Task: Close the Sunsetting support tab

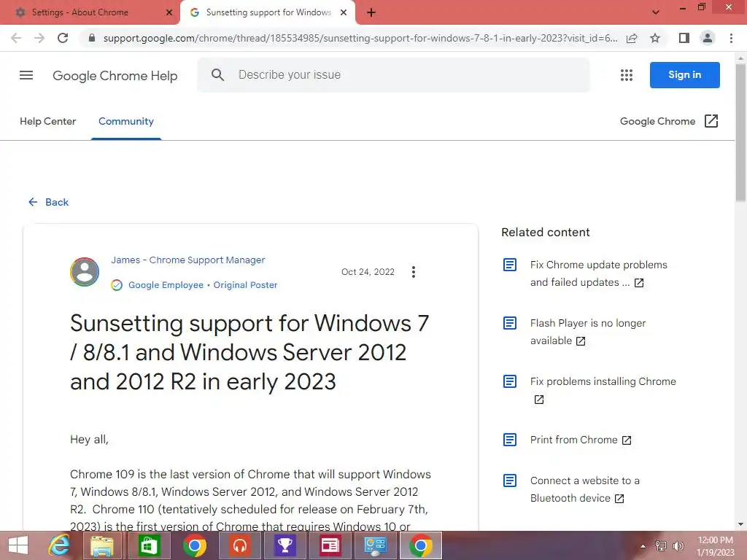Action: pyautogui.click(x=344, y=12)
